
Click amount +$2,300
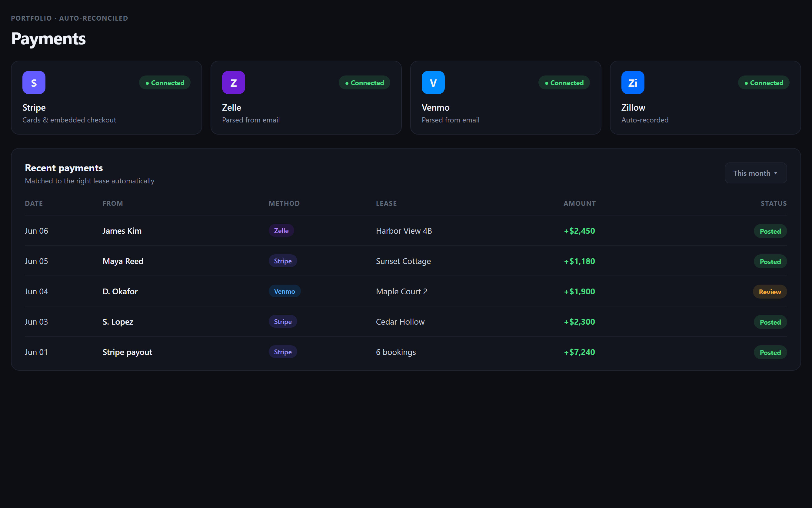point(579,322)
